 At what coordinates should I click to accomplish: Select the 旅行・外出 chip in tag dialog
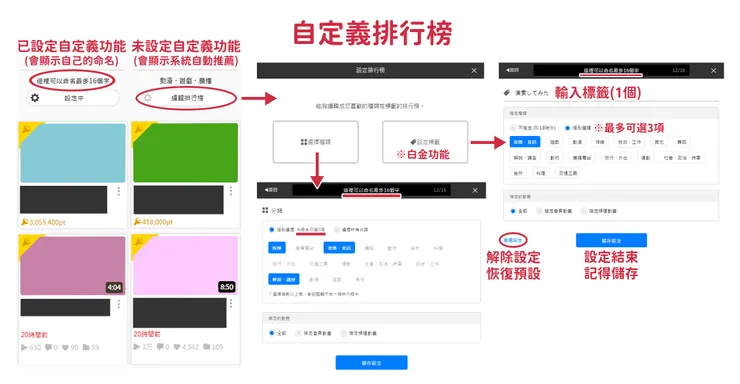coord(615,158)
